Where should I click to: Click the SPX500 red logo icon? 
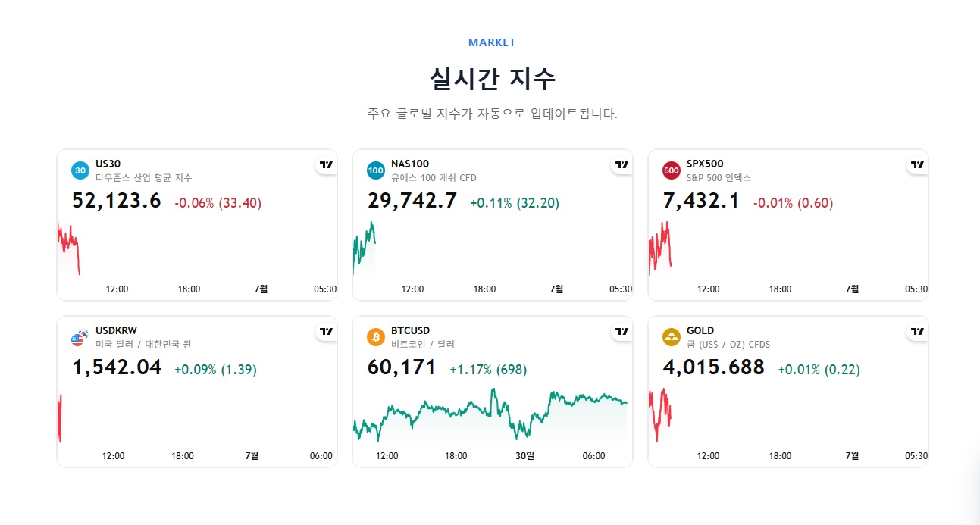(672, 170)
